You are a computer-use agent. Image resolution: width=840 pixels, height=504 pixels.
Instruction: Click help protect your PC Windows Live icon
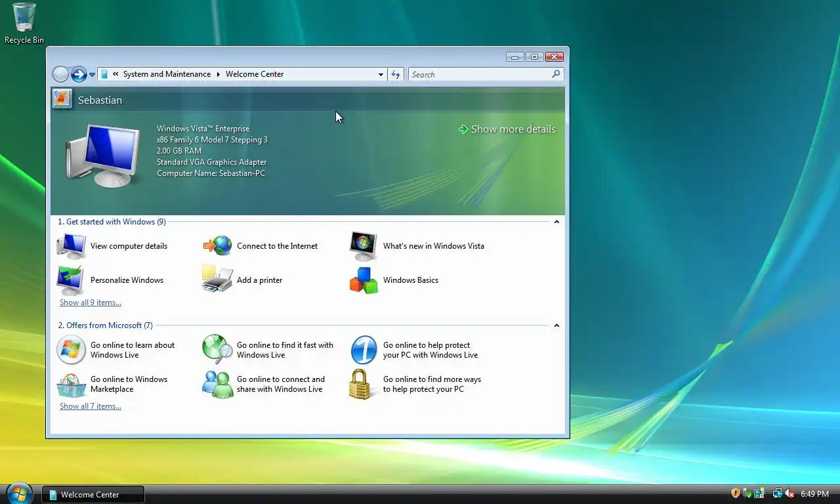[364, 350]
